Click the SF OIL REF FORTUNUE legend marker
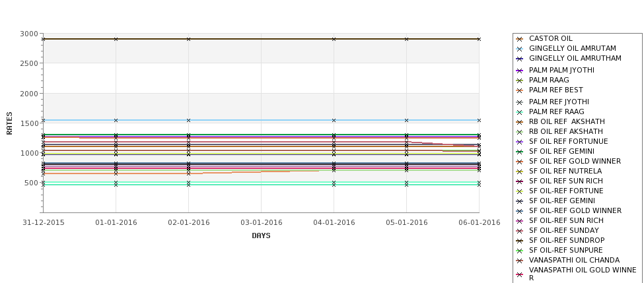644x283 pixels. pyautogui.click(x=519, y=141)
